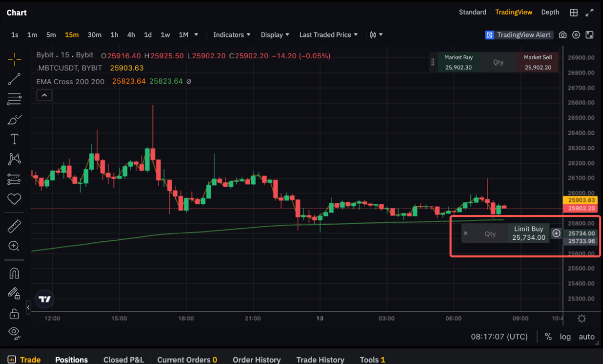Select the 15m timeframe interval

tap(72, 35)
